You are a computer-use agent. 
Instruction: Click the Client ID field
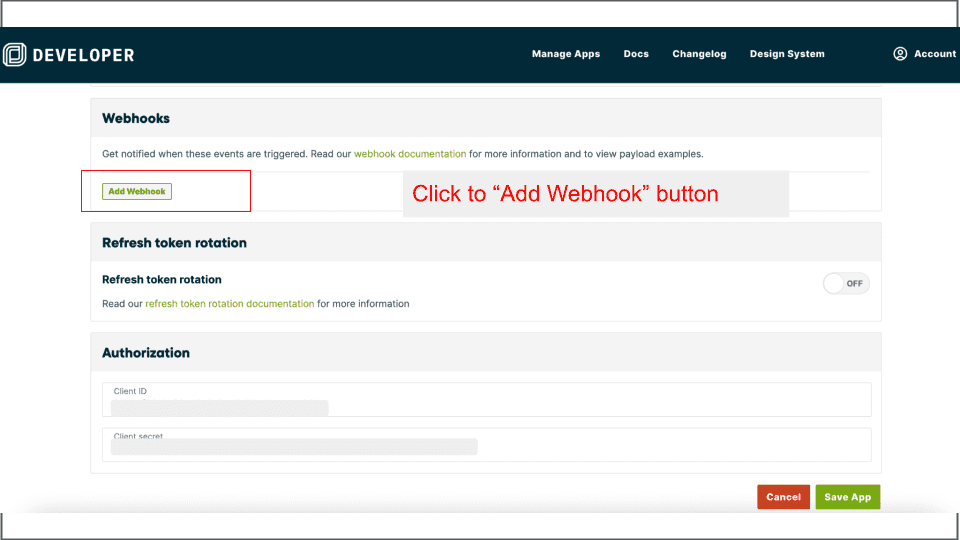pos(486,399)
